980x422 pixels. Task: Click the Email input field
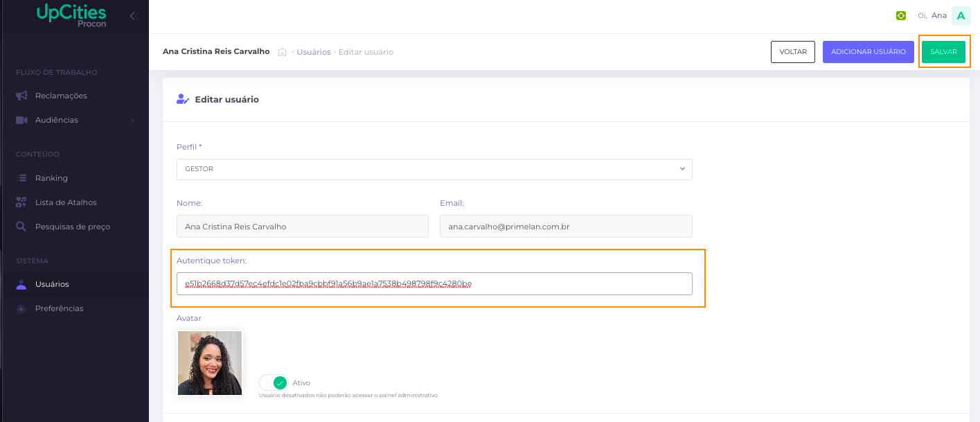566,227
